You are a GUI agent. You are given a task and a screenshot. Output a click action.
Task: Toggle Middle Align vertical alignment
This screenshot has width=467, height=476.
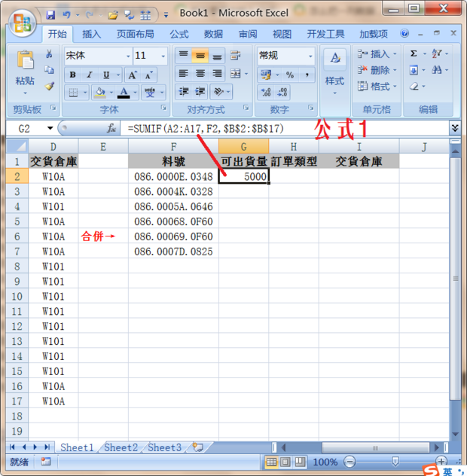(x=200, y=56)
